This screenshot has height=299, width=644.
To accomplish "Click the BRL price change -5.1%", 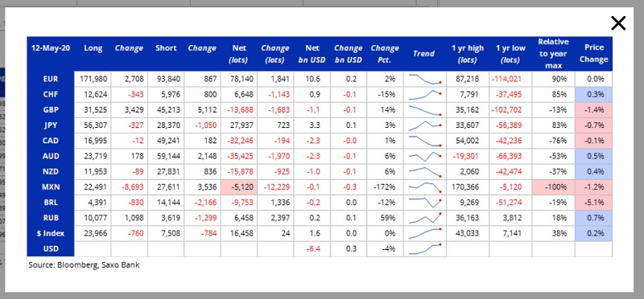I will pos(593,203).
